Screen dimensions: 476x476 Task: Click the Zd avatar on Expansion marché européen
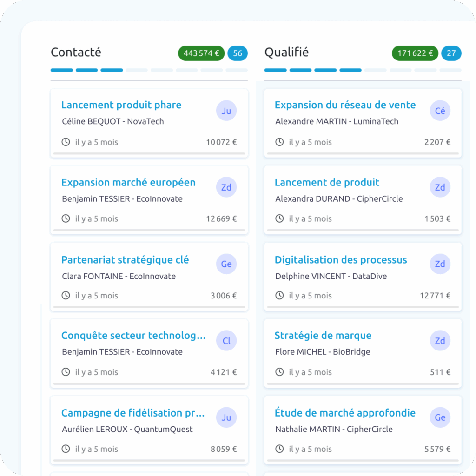click(x=226, y=188)
